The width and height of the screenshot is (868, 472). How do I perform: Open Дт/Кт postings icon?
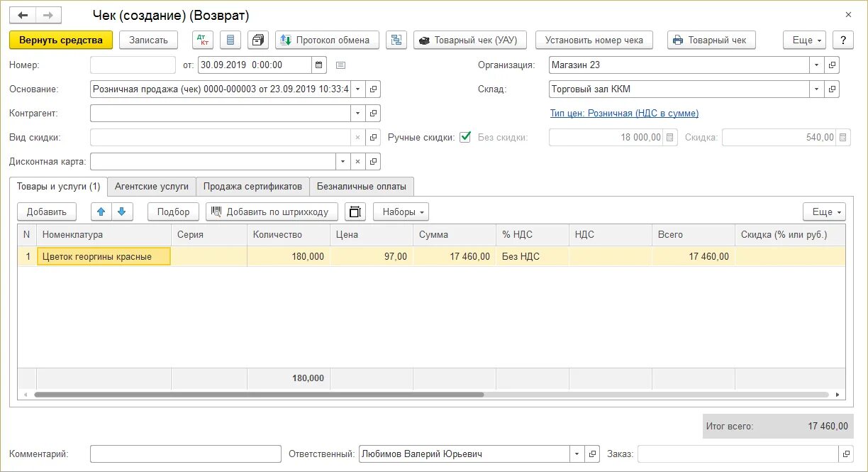(x=203, y=40)
